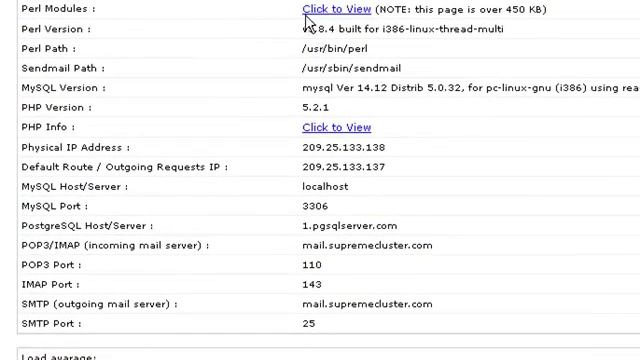This screenshot has height=360, width=640.
Task: Select the Physical IP Address label
Action: click(x=76, y=148)
